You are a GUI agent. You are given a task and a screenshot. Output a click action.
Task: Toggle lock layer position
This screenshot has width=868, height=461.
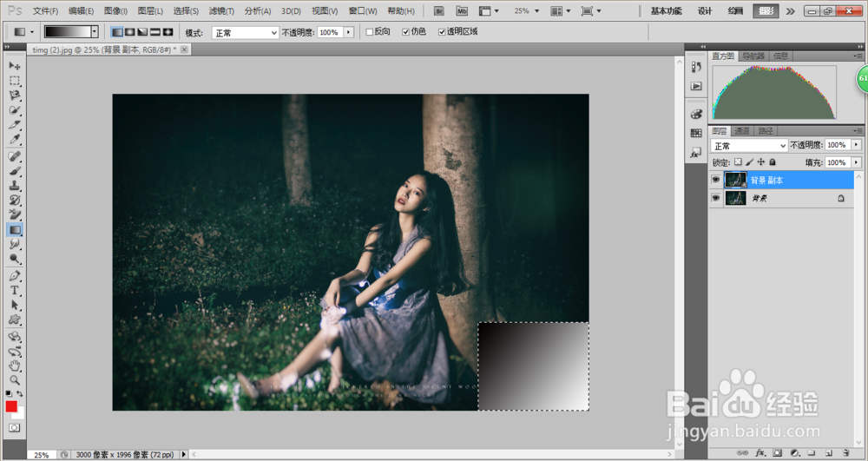pos(760,162)
